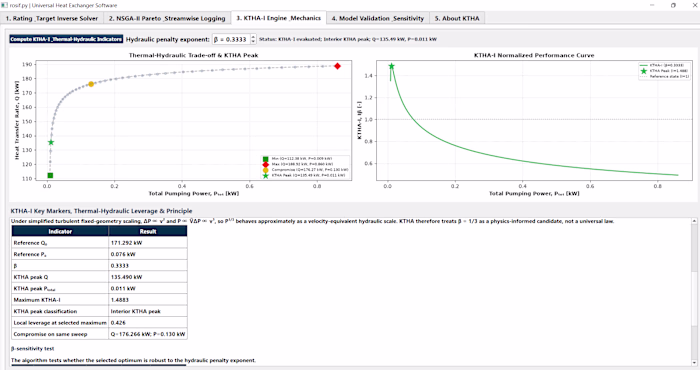
Task: Open Model Validation Sensitivity tab
Action: [x=378, y=18]
